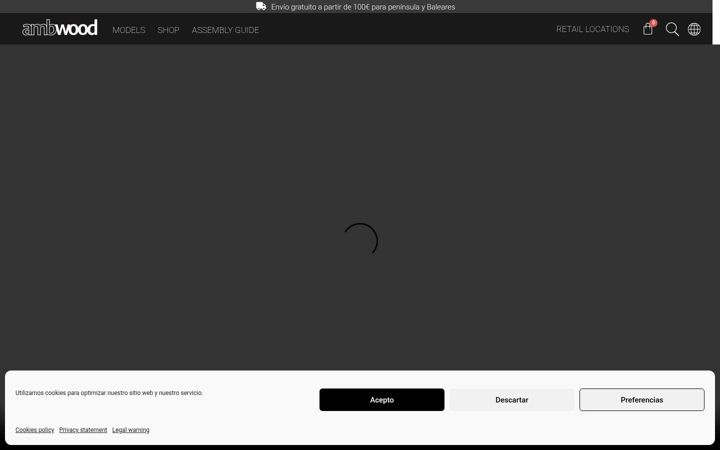Go to home via ambwood logo

pyautogui.click(x=60, y=28)
